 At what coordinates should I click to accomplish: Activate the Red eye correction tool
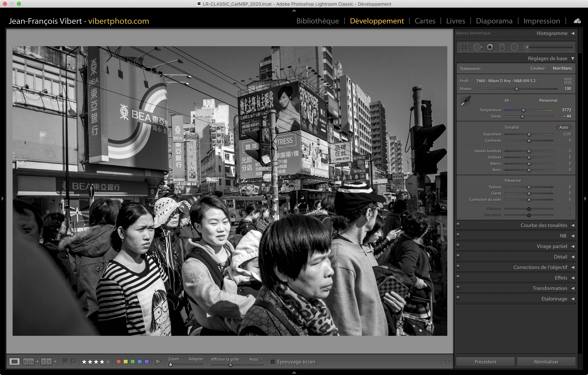pyautogui.click(x=490, y=47)
